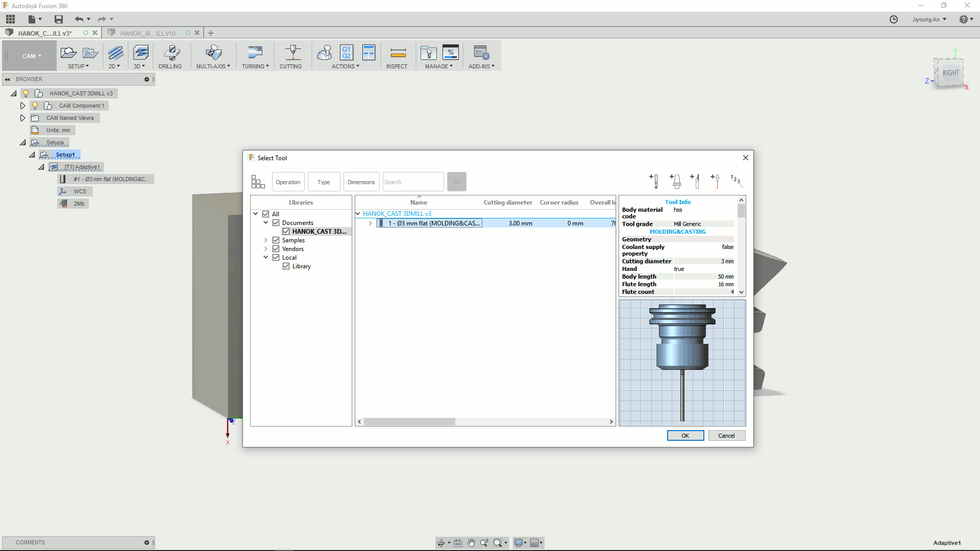Toggle the Documents library checkbox

(276, 223)
